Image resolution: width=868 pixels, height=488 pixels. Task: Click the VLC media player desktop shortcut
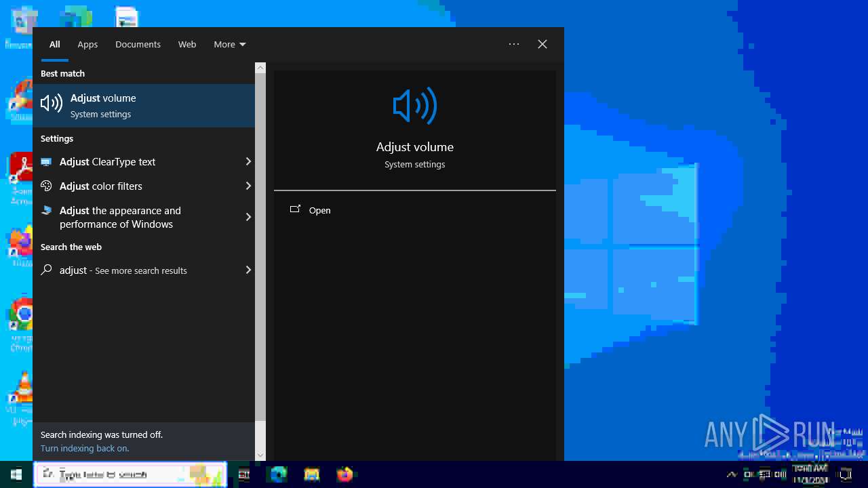22,399
